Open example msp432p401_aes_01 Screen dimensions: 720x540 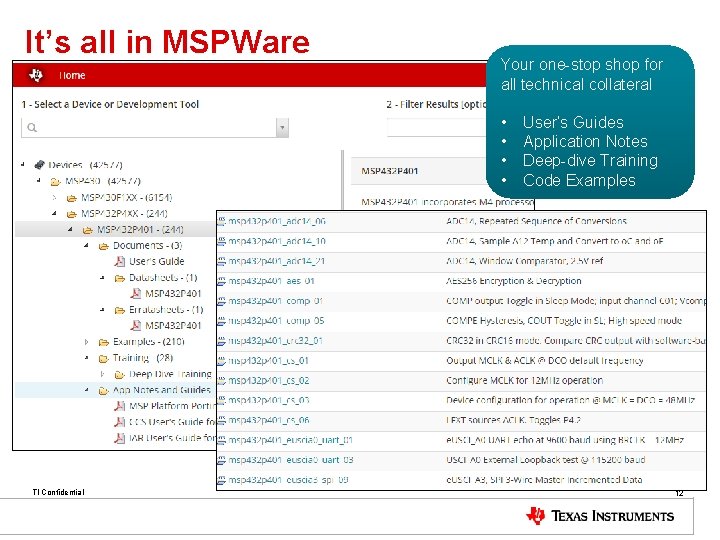271,281
